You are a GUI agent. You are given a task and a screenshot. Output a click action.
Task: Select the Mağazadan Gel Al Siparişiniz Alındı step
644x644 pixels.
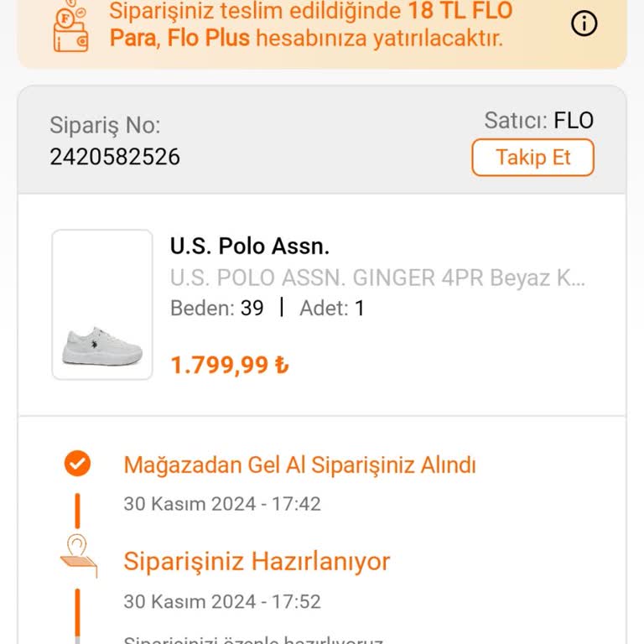(x=300, y=465)
